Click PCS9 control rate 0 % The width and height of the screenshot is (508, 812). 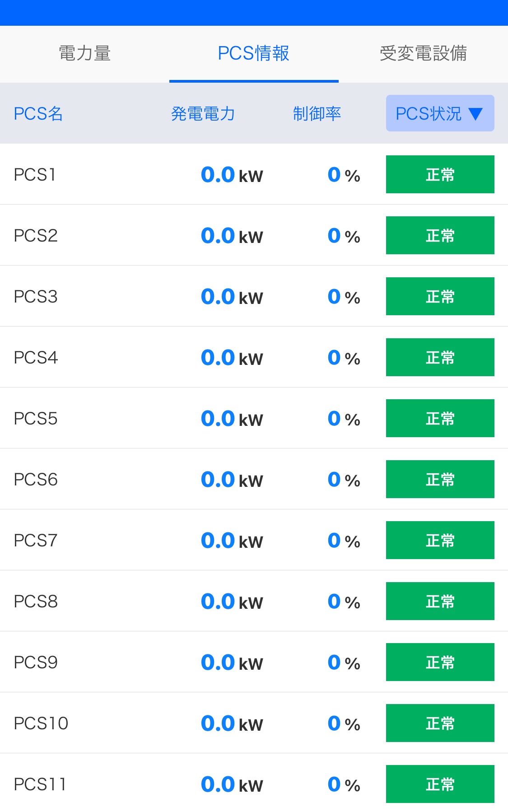(x=344, y=663)
